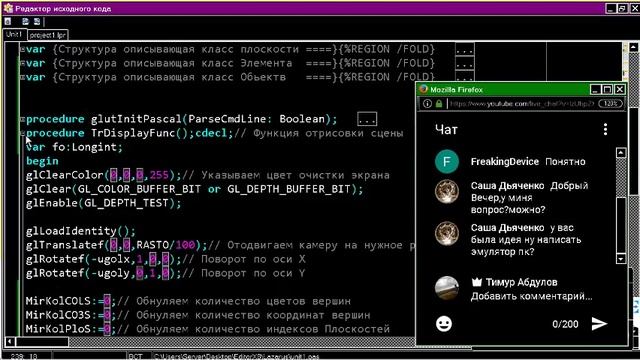640x360 pixels.
Task: Click the 'MirKolPloS:=0' line
Action: 207,329
